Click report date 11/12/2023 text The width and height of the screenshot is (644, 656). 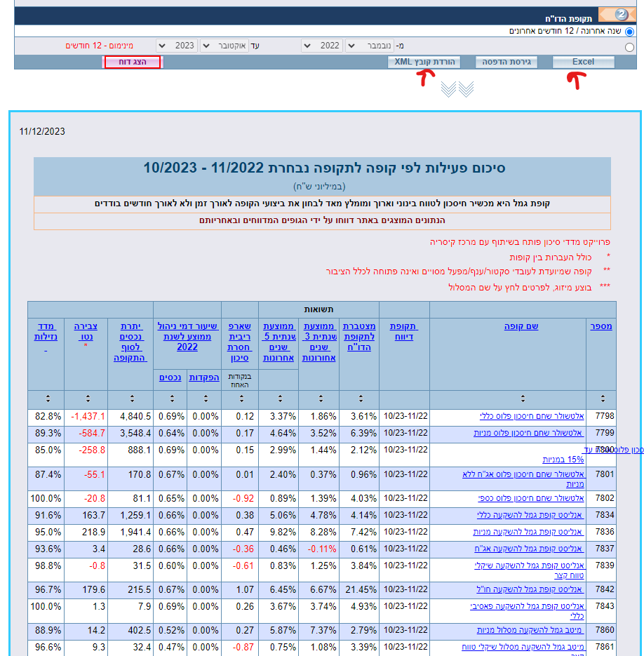42,131
